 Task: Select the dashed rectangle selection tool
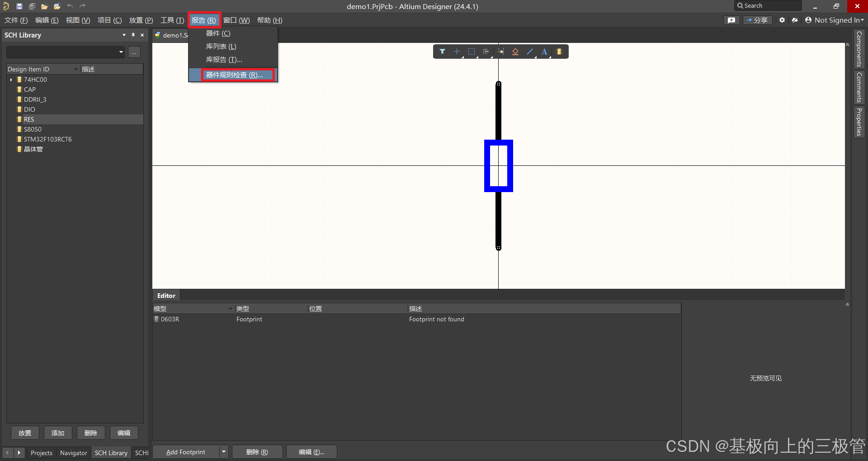pyautogui.click(x=471, y=52)
